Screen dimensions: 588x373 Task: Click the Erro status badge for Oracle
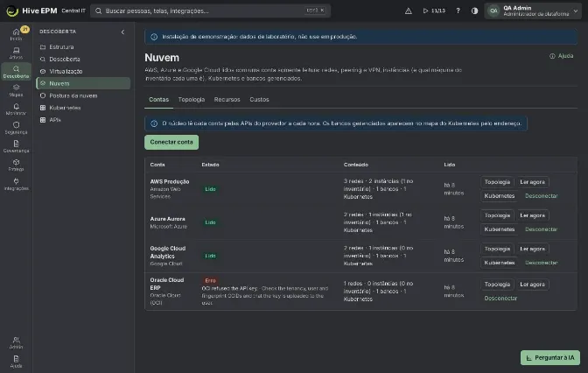[210, 280]
